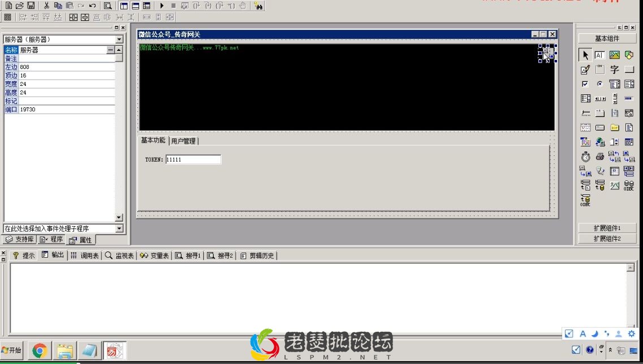The image size is (643, 364).
Task: Click the TOKEN input field with 11111
Action: (193, 159)
